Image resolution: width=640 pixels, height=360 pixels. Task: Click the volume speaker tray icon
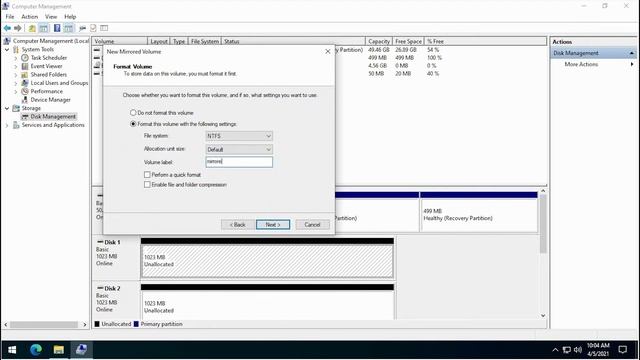coord(578,350)
